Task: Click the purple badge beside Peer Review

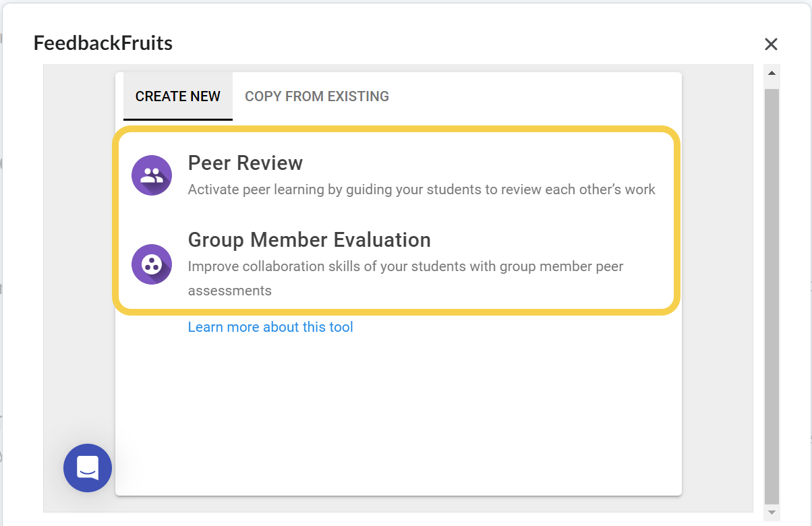Action: coord(151,175)
